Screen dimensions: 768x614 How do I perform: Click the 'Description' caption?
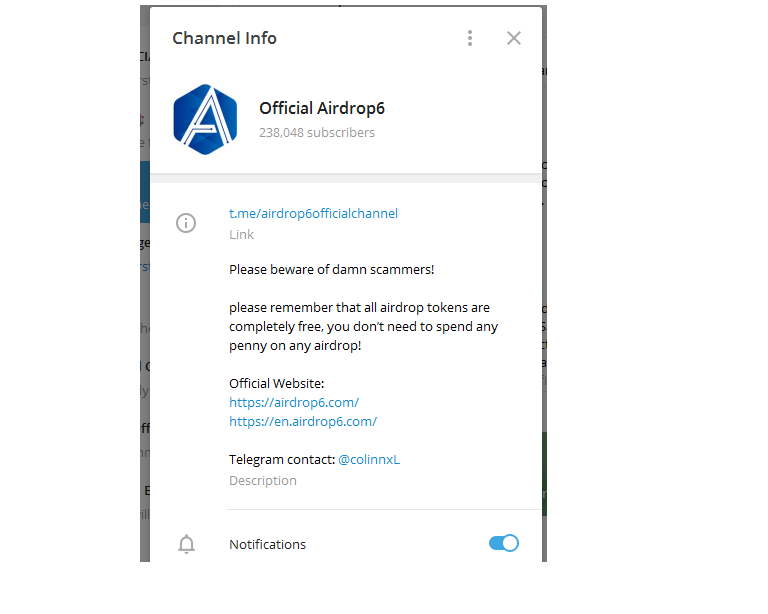pos(263,481)
